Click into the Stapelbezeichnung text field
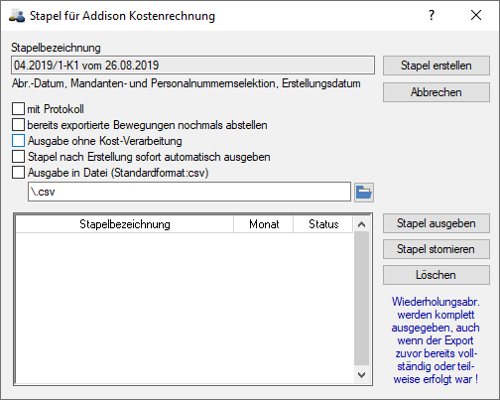Image resolution: width=500 pixels, height=400 pixels. click(193, 65)
